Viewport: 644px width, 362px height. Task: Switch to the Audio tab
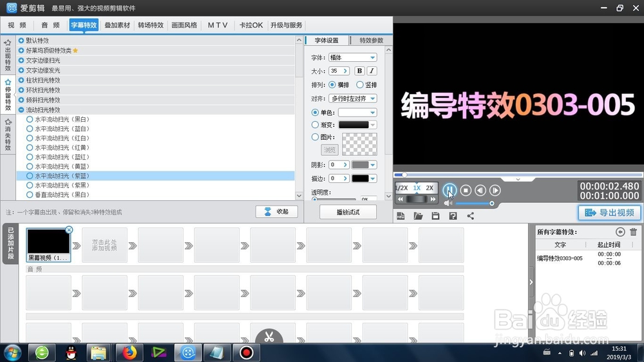(50, 25)
